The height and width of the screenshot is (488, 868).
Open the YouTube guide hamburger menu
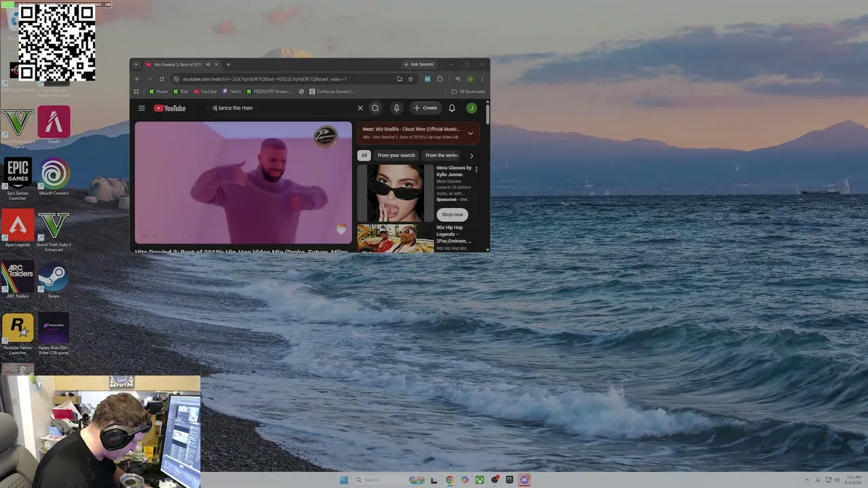point(142,108)
